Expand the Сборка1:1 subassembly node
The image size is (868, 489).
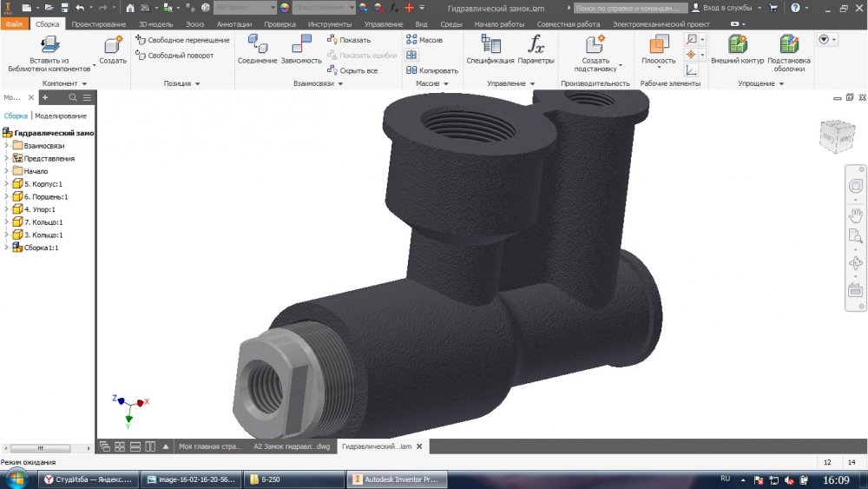(x=7, y=248)
